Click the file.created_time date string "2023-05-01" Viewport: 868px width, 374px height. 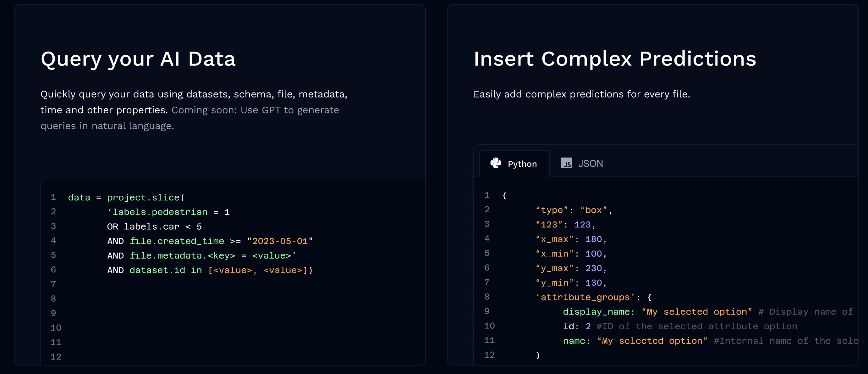coord(280,241)
